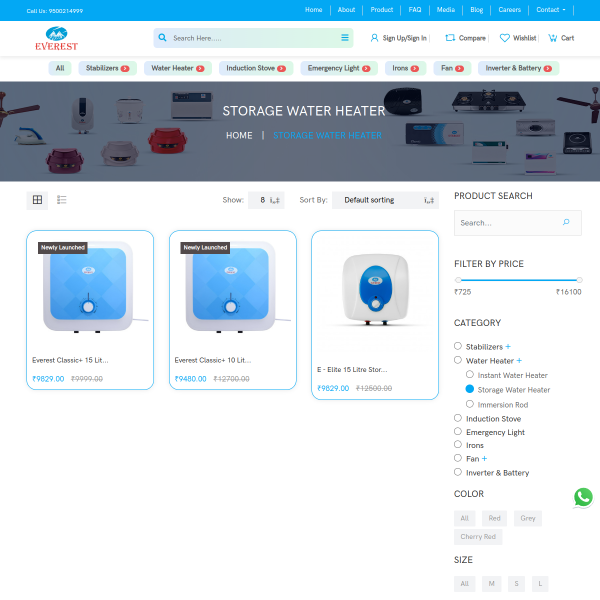Expand Water Heater subcategories with plus
600x600 pixels.
pyautogui.click(x=519, y=360)
